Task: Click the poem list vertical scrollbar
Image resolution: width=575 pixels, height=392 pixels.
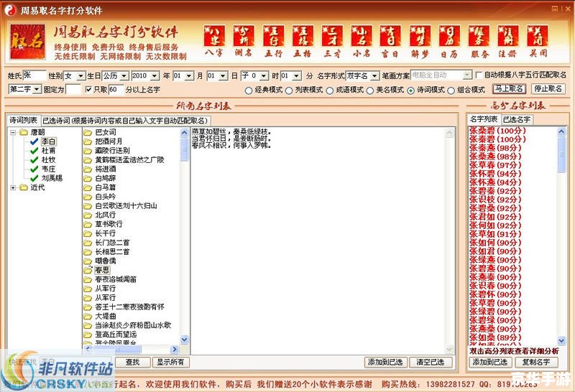Action: pyautogui.click(x=185, y=236)
